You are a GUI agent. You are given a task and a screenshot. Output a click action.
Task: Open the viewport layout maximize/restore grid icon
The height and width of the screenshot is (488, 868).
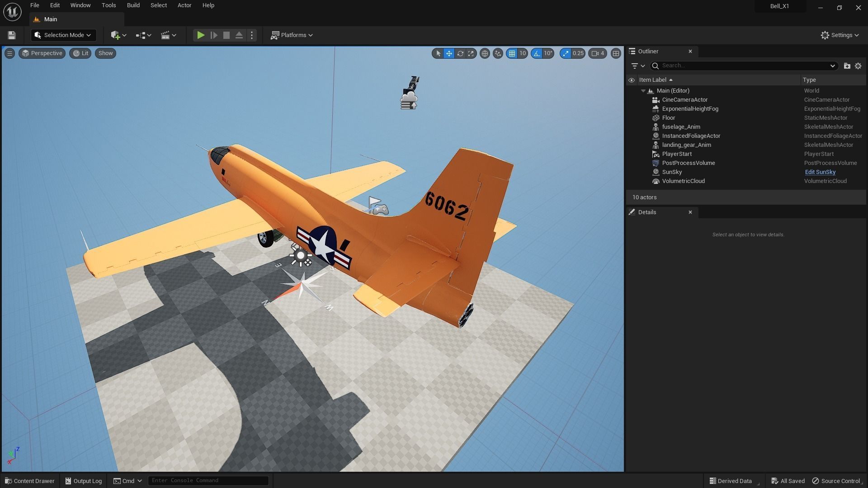(x=616, y=53)
